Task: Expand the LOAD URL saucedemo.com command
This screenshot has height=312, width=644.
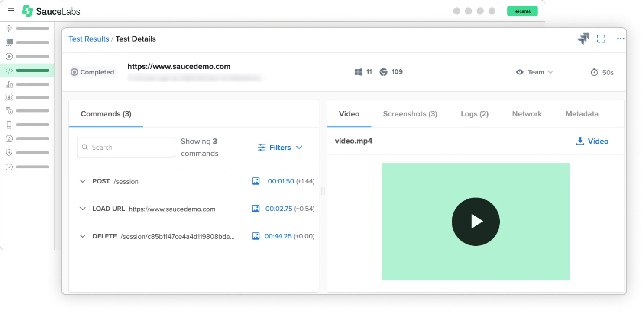Action: click(x=83, y=209)
